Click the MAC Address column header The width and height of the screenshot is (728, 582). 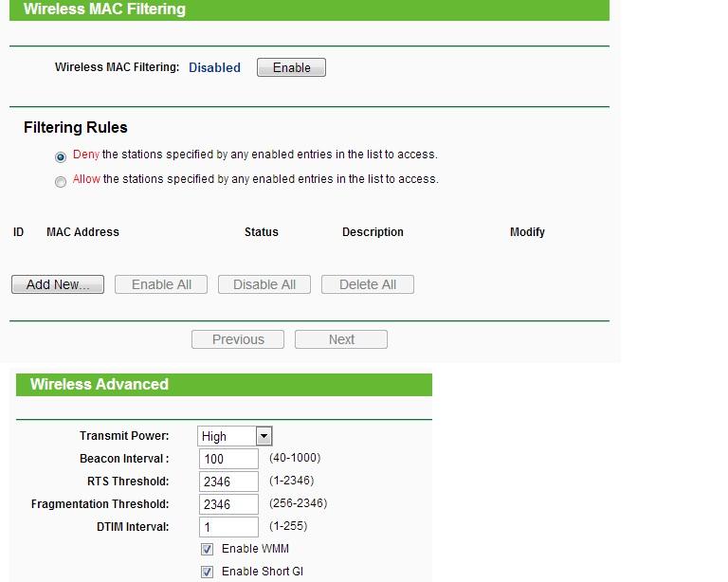(82, 232)
